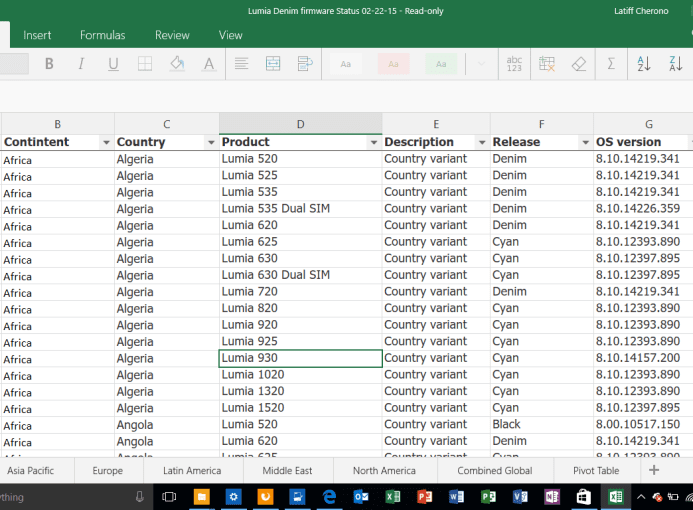Open the text alignment tool
Viewport: 693px width, 510px height.
click(241, 64)
